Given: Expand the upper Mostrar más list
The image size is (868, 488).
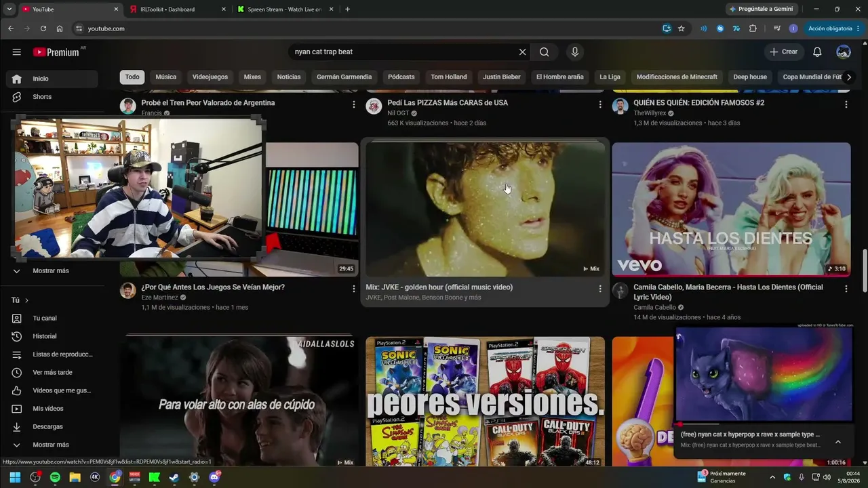Looking at the screenshot, I should point(53,271).
